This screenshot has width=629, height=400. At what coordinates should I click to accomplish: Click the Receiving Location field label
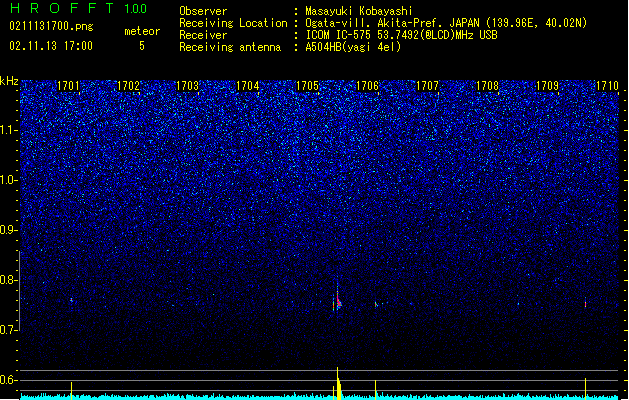[233, 23]
